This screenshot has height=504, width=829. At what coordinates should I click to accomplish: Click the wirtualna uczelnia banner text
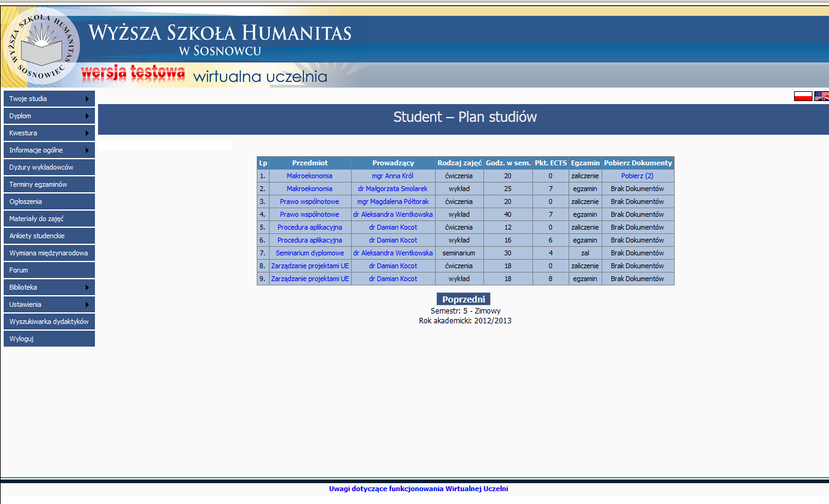click(260, 77)
